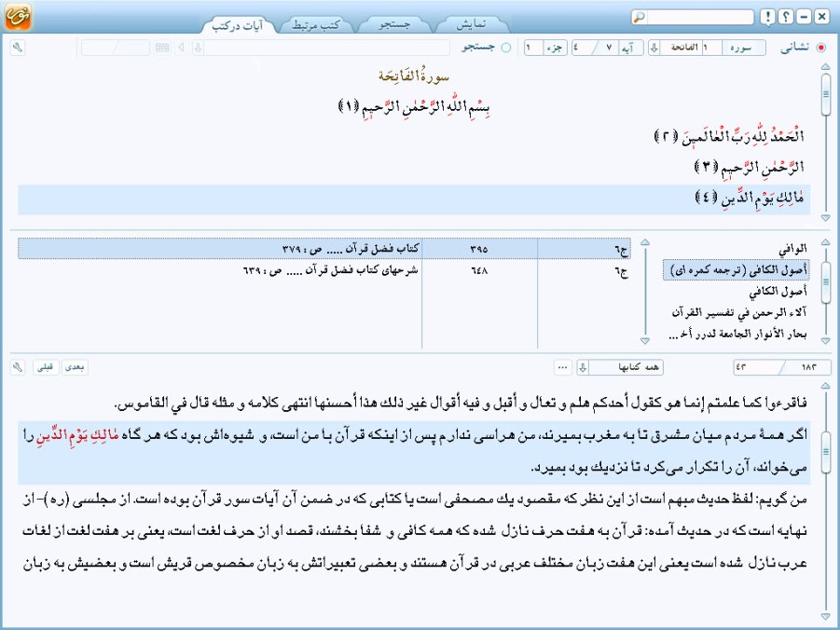Select the row كتاب فضل قرآن ص : ٣٧٩
Screen dimensions: 840x630
(324, 249)
